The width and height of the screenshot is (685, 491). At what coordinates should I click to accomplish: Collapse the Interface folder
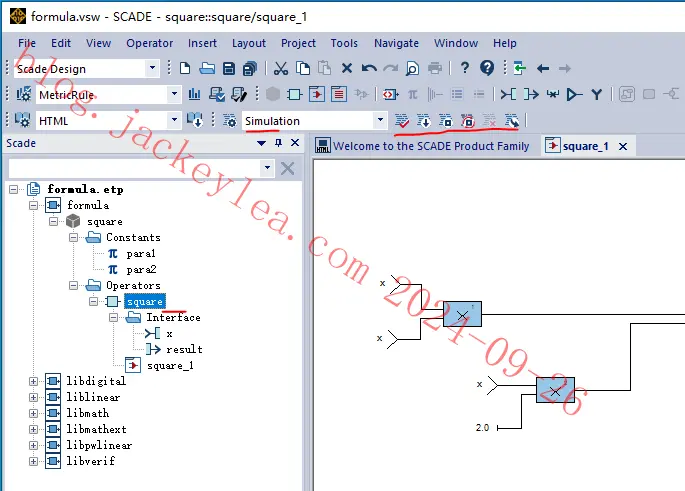(113, 318)
